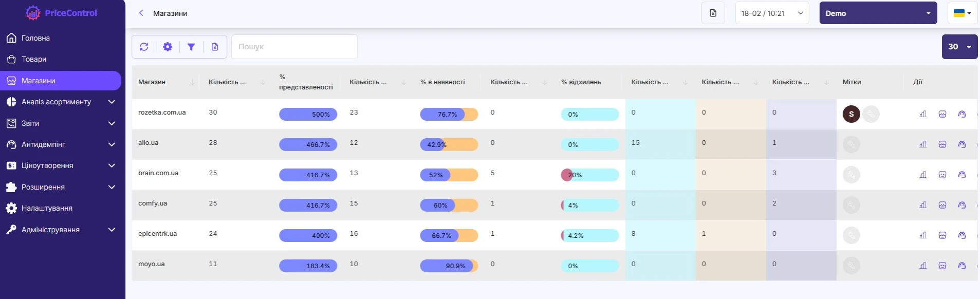Open store icon for rozetka.com.ua row
This screenshot has height=299, width=980.
(x=942, y=114)
